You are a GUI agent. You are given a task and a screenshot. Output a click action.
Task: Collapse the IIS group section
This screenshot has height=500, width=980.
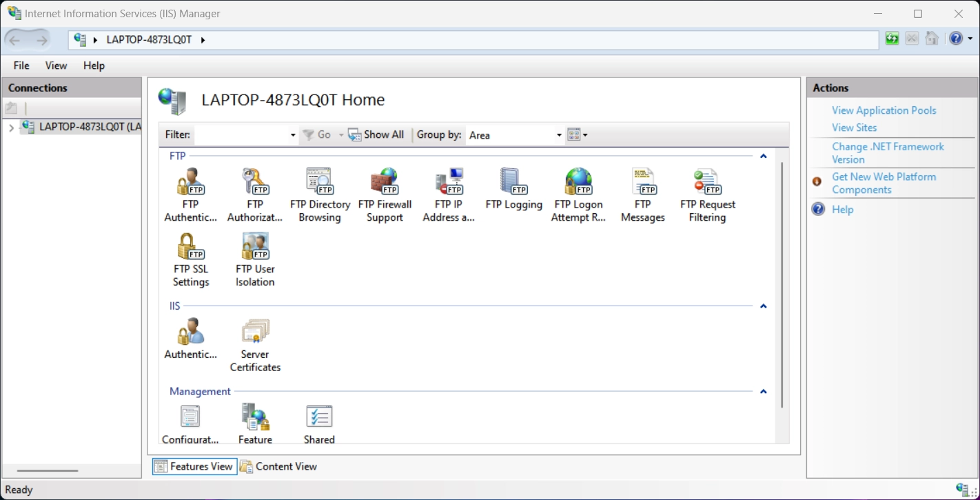click(x=763, y=306)
